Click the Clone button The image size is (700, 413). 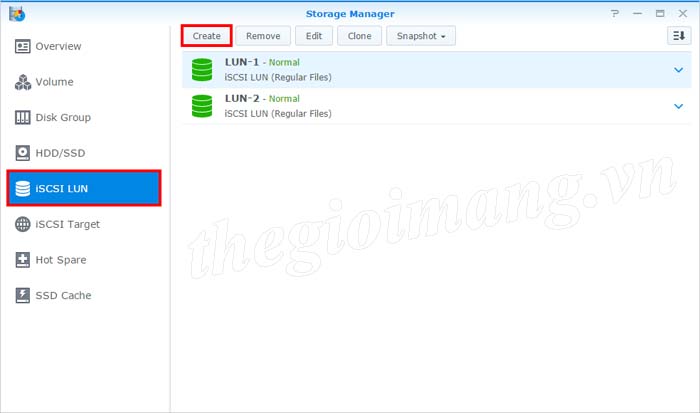coord(359,36)
